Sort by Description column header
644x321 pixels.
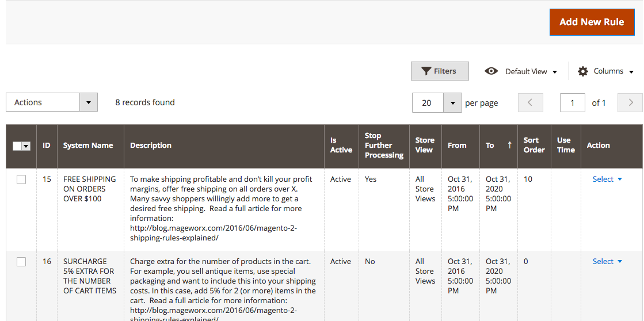click(x=224, y=146)
